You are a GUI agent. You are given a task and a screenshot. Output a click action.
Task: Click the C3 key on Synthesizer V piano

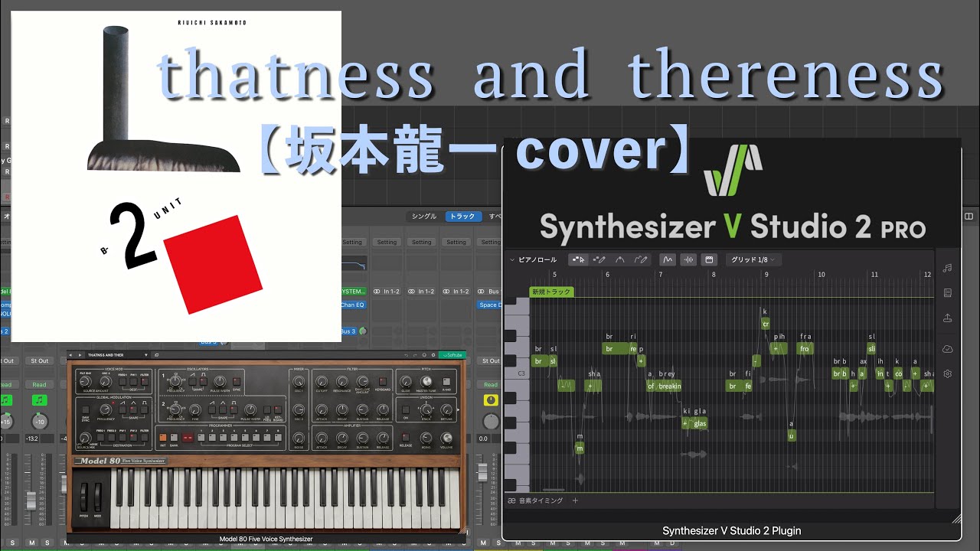(x=518, y=373)
